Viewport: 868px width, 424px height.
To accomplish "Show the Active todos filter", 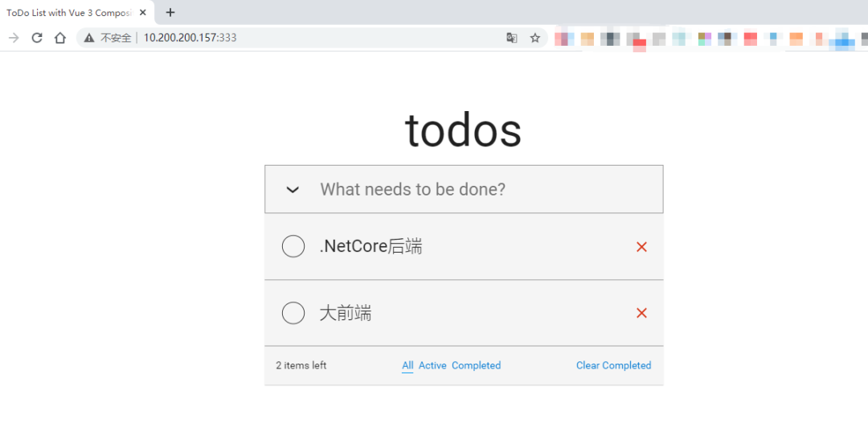I will 432,365.
